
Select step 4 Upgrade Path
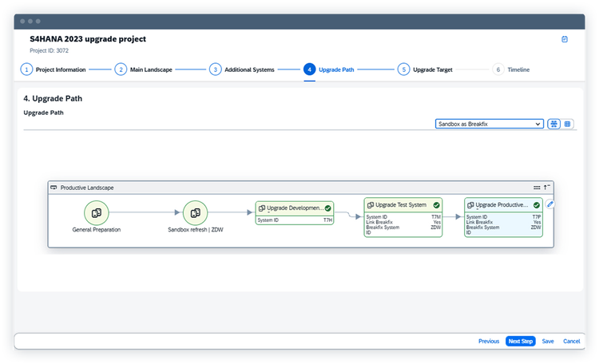point(329,69)
